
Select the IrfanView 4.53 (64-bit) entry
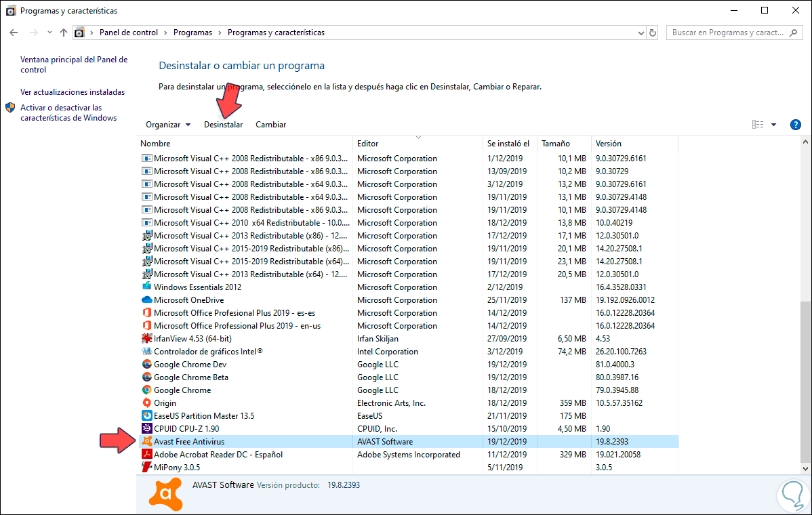(192, 339)
